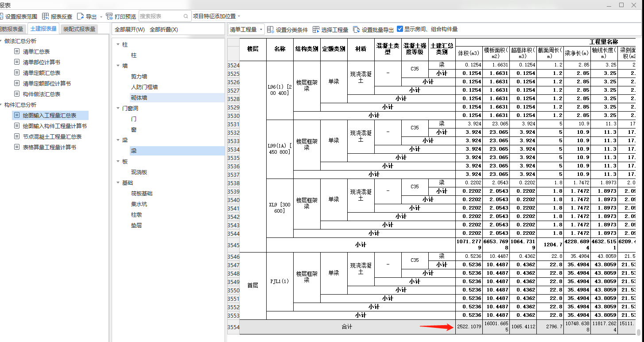The image size is (644, 342).
Task: Click the icon beside 绘图输入工程量汇总表
Action: click(17, 115)
